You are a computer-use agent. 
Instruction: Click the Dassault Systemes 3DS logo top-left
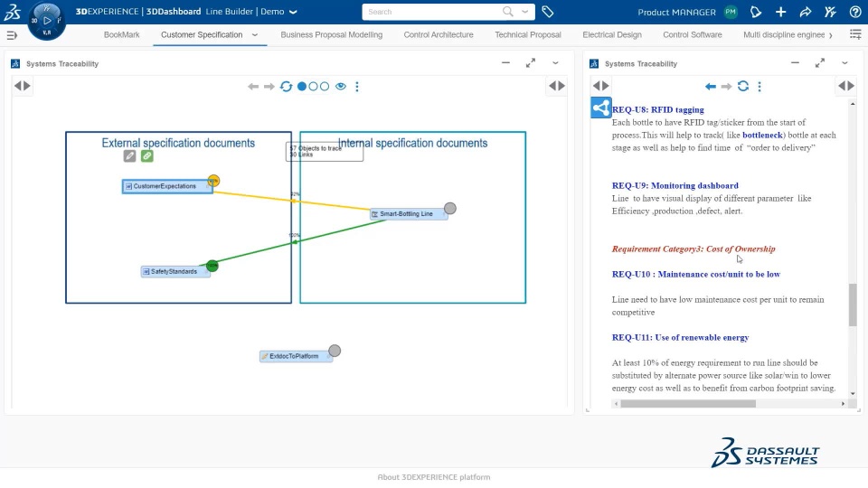pos(12,12)
